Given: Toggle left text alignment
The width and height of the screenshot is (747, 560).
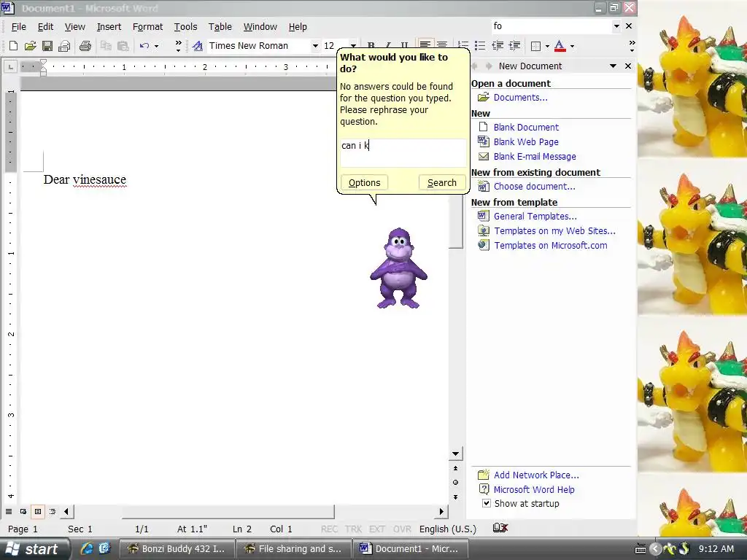Looking at the screenshot, I should tap(425, 44).
